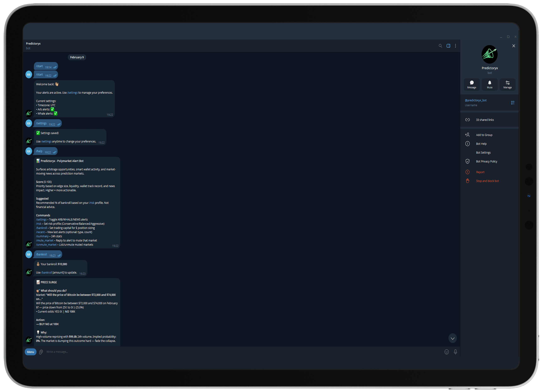The width and height of the screenshot is (542, 392).
Task: Open the 33 shared links list
Action: click(x=485, y=120)
